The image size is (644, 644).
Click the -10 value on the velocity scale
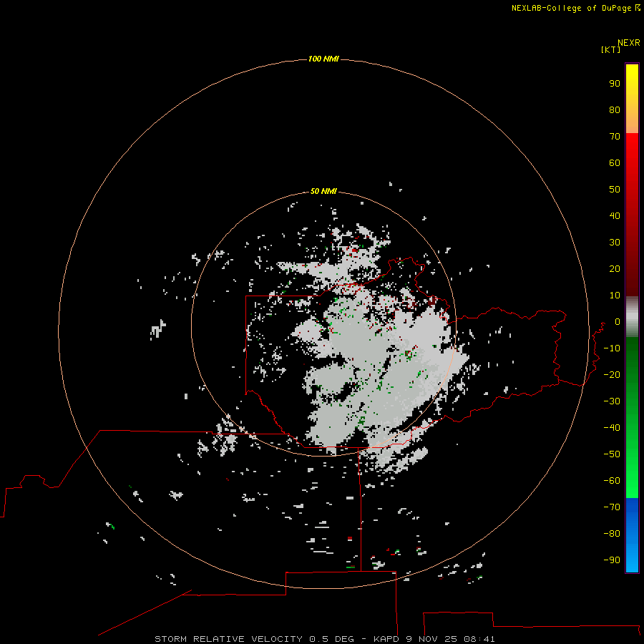(x=612, y=348)
